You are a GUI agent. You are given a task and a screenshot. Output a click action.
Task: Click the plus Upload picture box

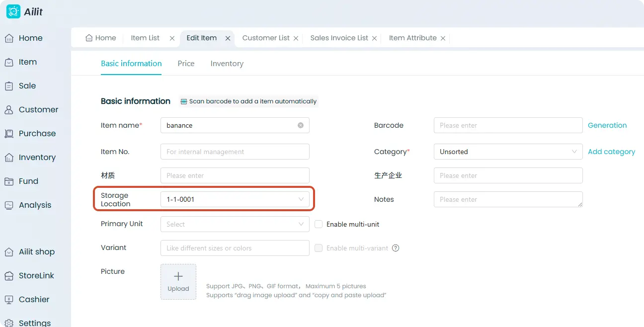tap(178, 282)
